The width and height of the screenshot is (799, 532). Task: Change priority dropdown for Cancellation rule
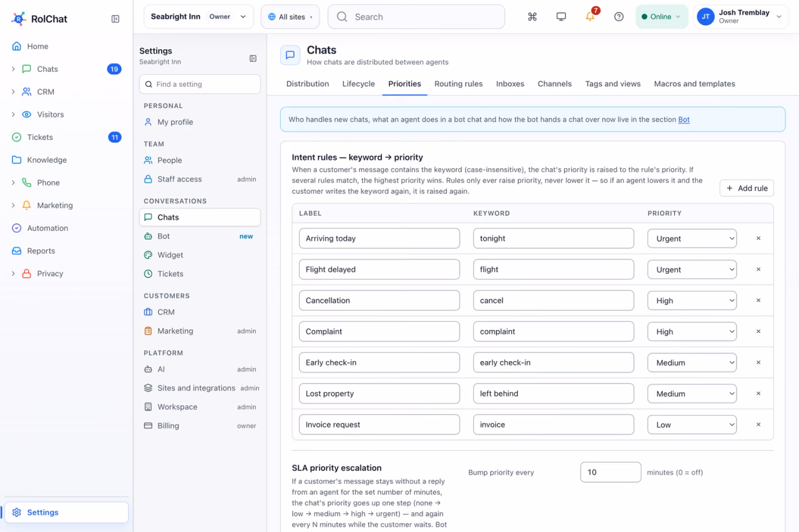click(692, 301)
